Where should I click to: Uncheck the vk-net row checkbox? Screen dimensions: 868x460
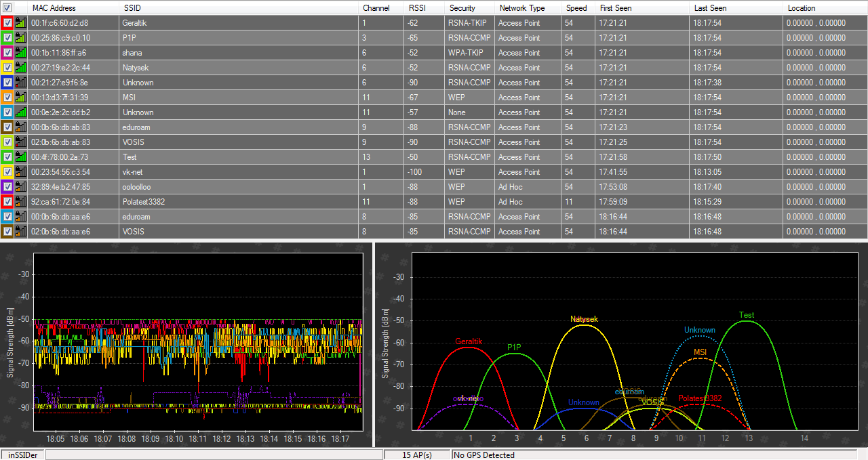(7, 171)
